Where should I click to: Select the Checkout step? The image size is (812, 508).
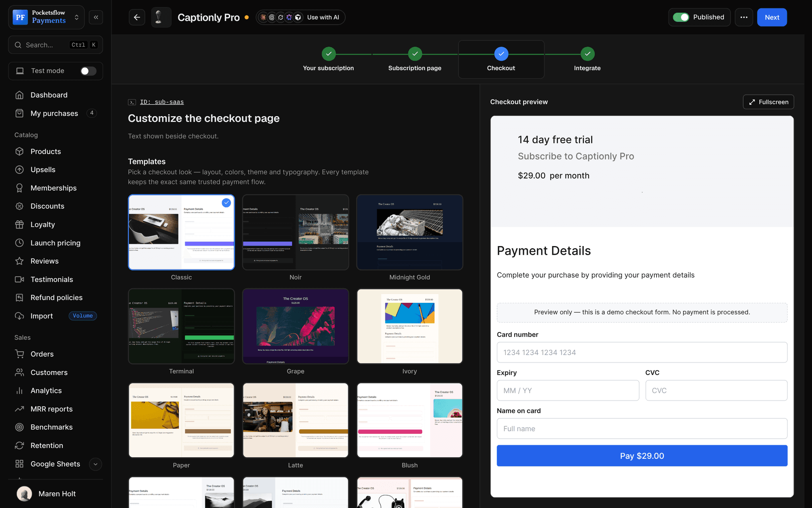(501, 60)
